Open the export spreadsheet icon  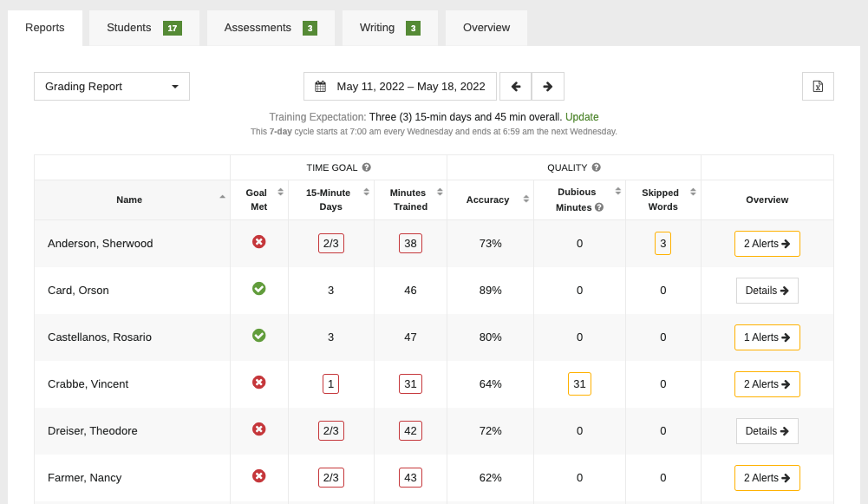click(x=816, y=86)
